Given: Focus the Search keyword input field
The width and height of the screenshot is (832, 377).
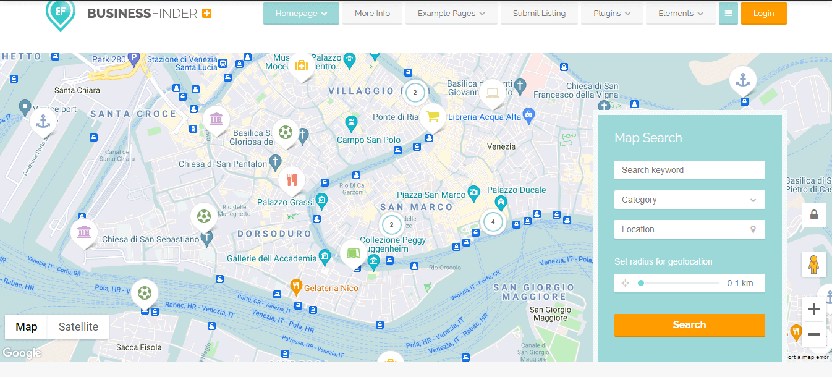Looking at the screenshot, I should tap(689, 170).
